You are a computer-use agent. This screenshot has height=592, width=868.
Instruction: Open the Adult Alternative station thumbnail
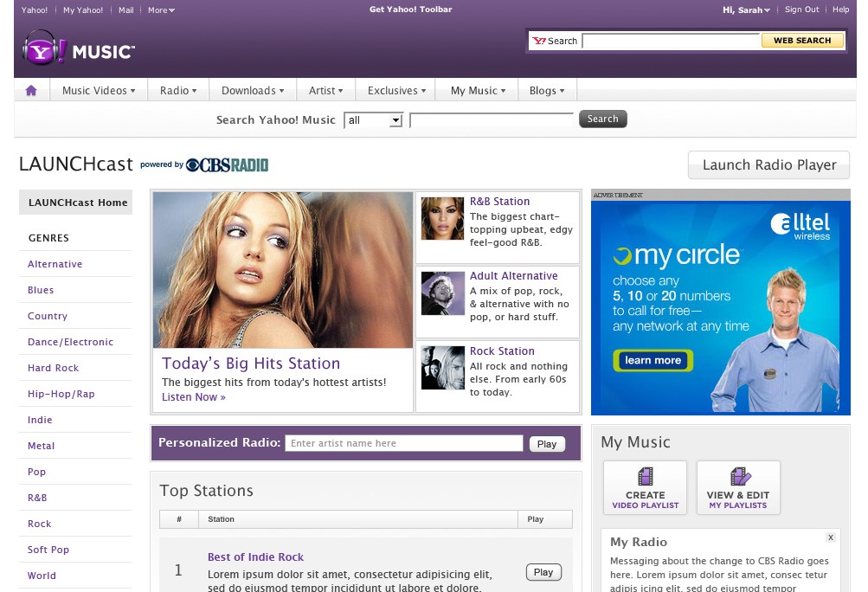442,293
